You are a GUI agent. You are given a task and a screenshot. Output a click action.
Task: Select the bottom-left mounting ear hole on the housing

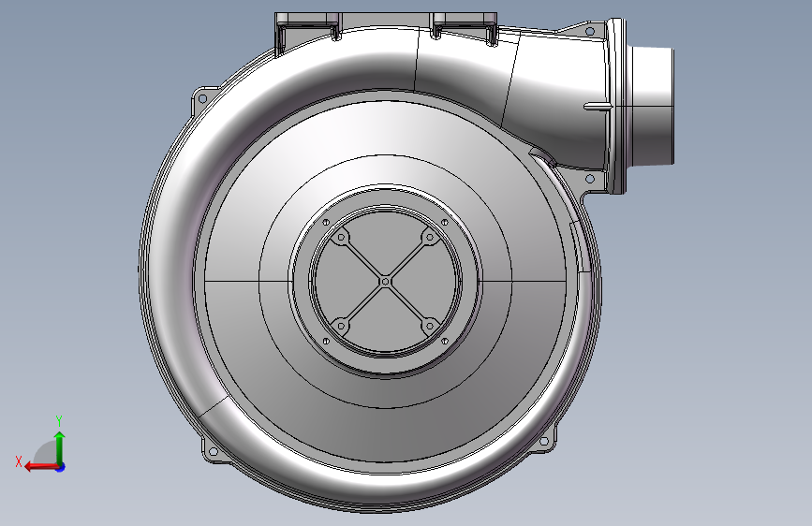[x=213, y=452]
